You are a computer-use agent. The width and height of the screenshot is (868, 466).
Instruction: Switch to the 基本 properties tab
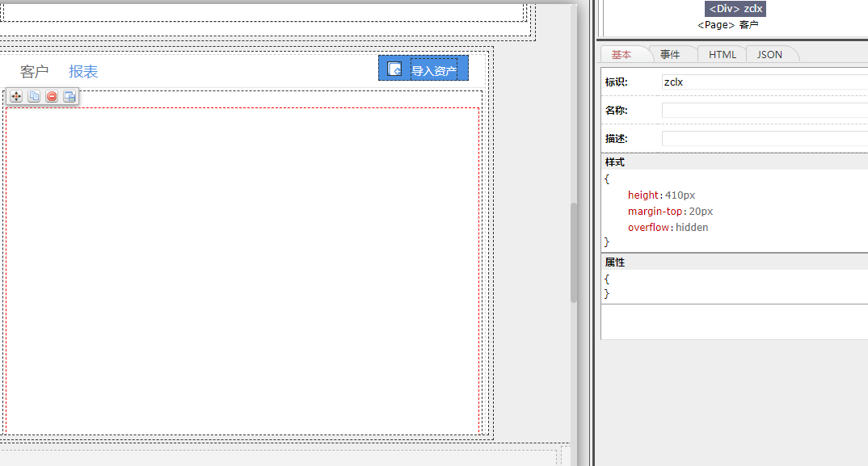[x=622, y=54]
